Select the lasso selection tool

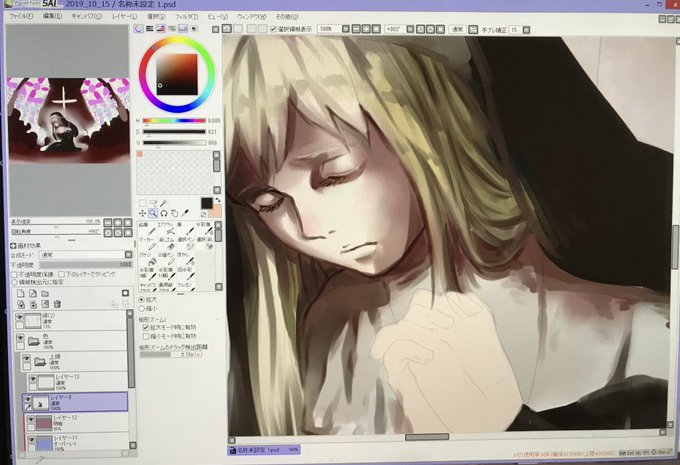[153, 203]
